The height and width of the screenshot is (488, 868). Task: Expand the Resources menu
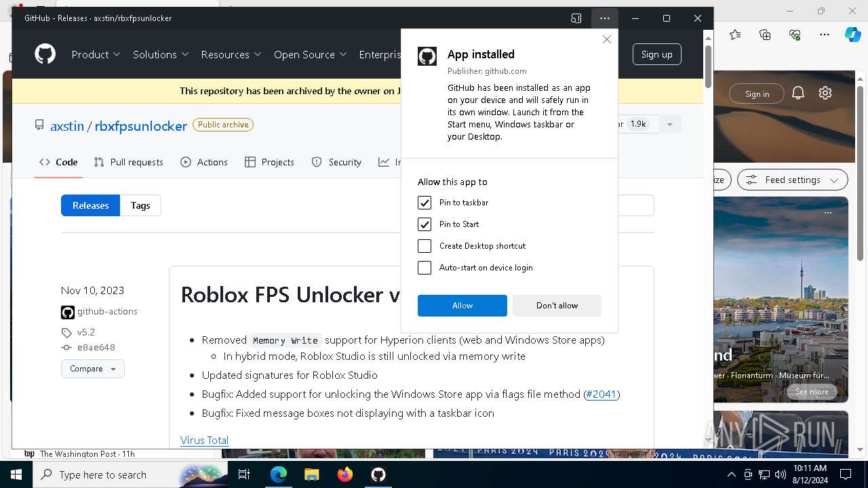point(231,54)
